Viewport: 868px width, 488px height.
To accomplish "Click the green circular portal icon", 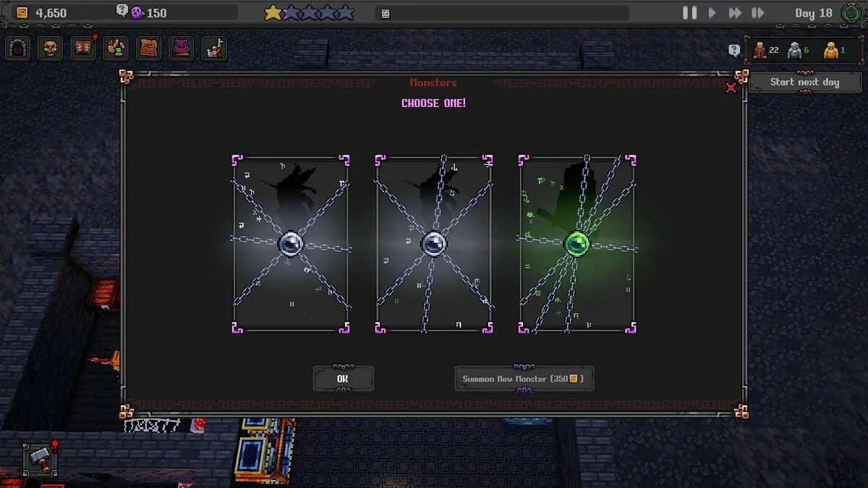I will (x=851, y=13).
